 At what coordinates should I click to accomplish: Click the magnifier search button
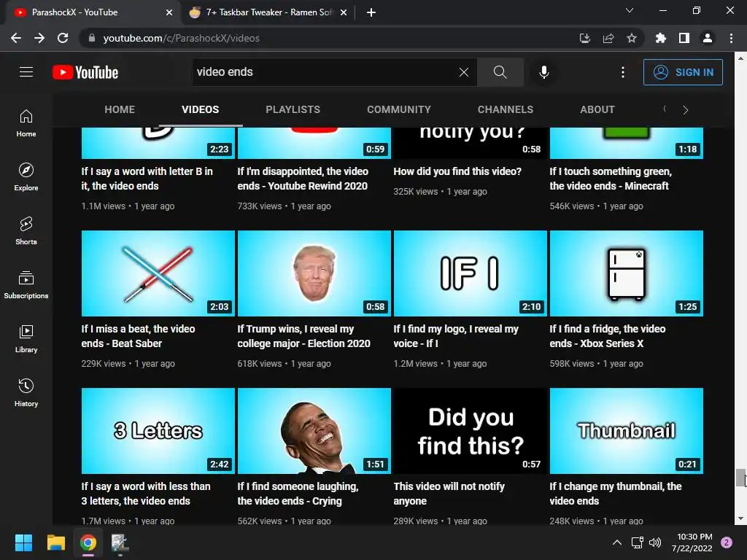500,72
